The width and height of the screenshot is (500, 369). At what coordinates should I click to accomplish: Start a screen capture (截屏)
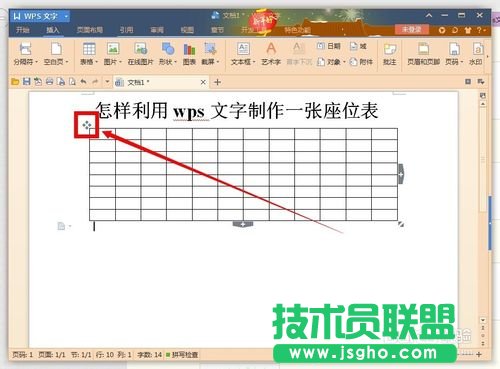pyautogui.click(x=210, y=53)
